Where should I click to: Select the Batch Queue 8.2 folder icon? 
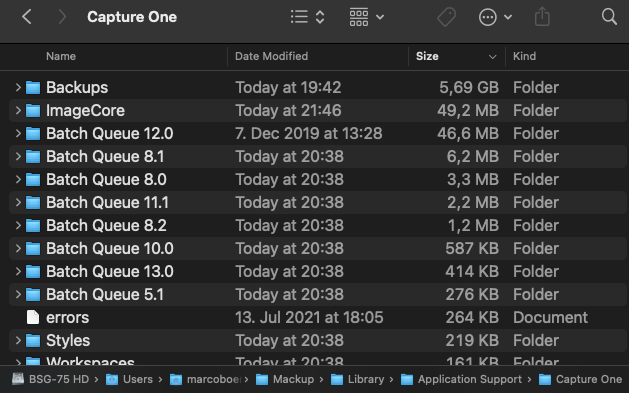[x=33, y=225]
